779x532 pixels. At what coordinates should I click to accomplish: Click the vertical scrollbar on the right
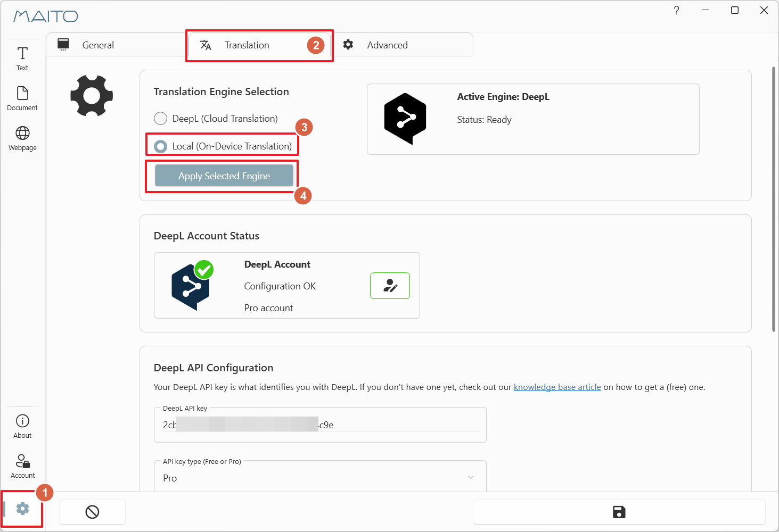[x=773, y=199]
